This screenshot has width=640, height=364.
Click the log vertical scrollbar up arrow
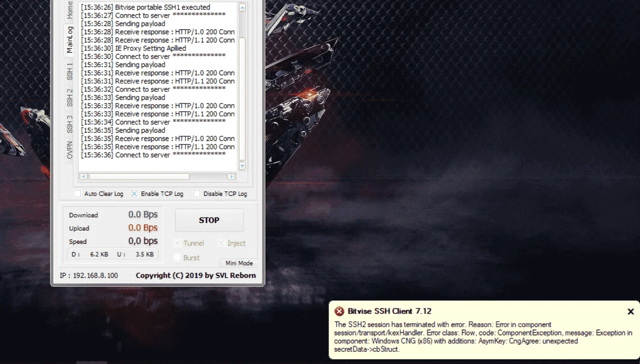pyautogui.click(x=242, y=8)
